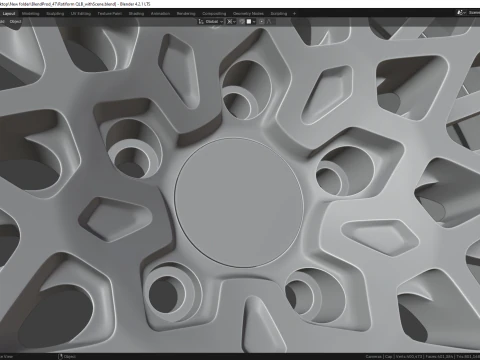Open the Animation workspace tab

point(160,14)
